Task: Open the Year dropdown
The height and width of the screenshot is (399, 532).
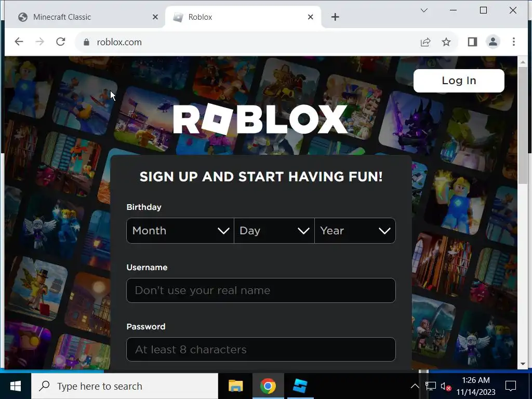Action: pyautogui.click(x=355, y=231)
